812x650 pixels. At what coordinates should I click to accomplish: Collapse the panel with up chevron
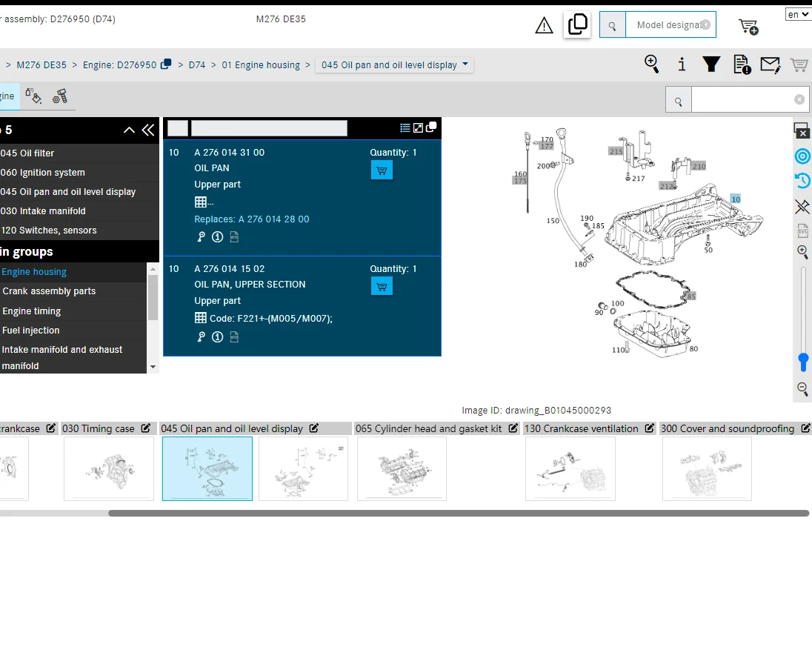pos(129,130)
